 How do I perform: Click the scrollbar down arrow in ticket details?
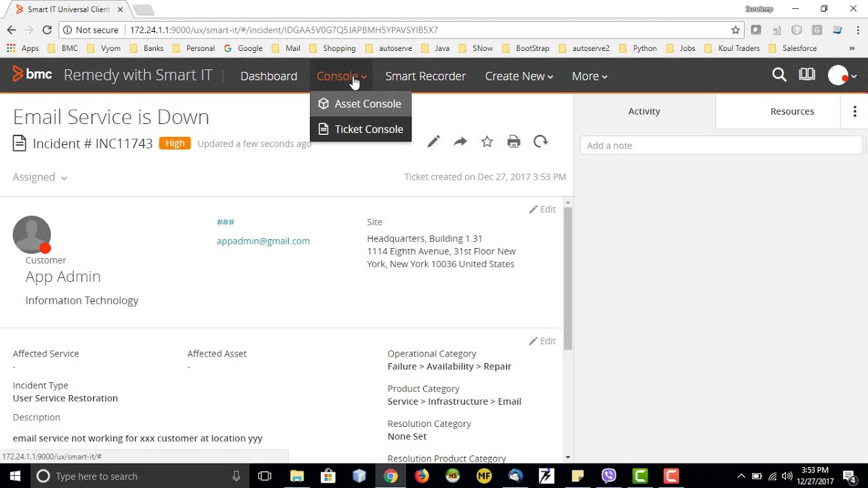568,457
